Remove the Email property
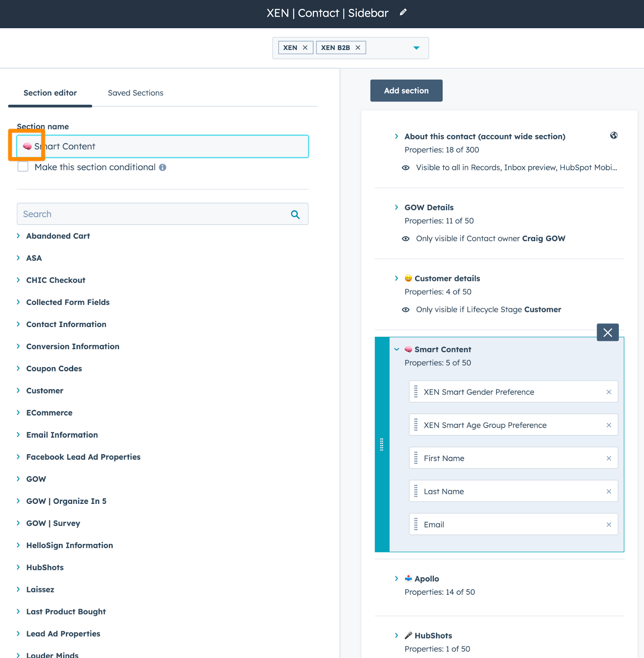Image resolution: width=644 pixels, height=658 pixels. pyautogui.click(x=609, y=525)
